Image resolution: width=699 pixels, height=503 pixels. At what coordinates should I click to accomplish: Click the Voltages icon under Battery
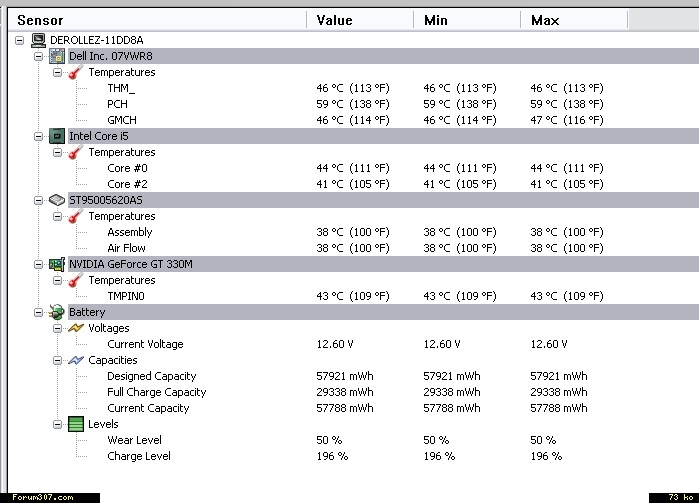point(76,328)
